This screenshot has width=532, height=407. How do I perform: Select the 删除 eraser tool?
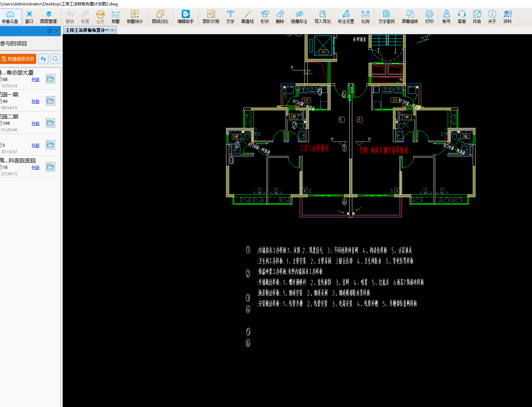280,17
